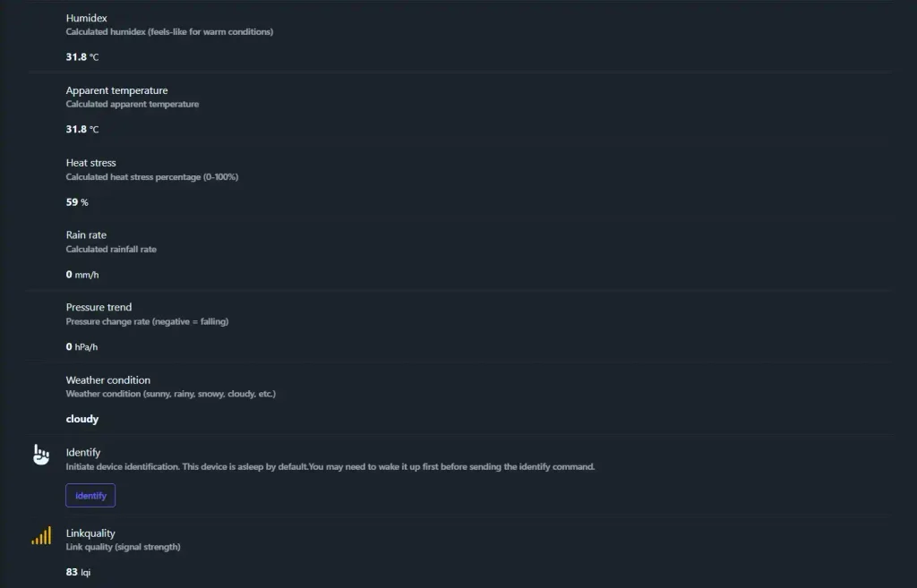The width and height of the screenshot is (917, 588).
Task: Click the 83 lqi link quality value
Action: [79, 572]
